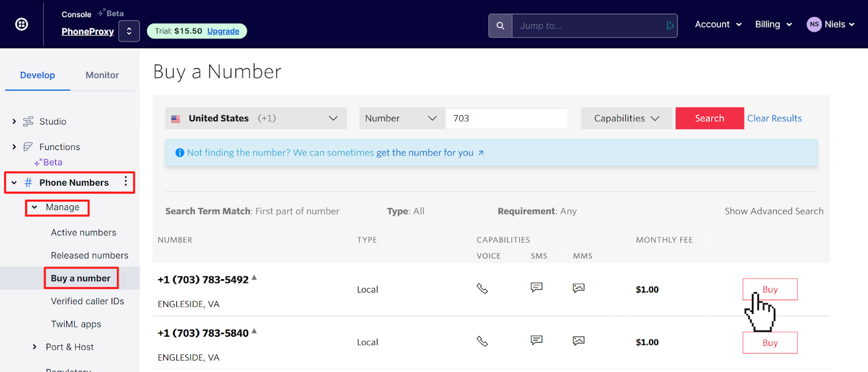Switch to the Monitor tab

click(x=102, y=75)
